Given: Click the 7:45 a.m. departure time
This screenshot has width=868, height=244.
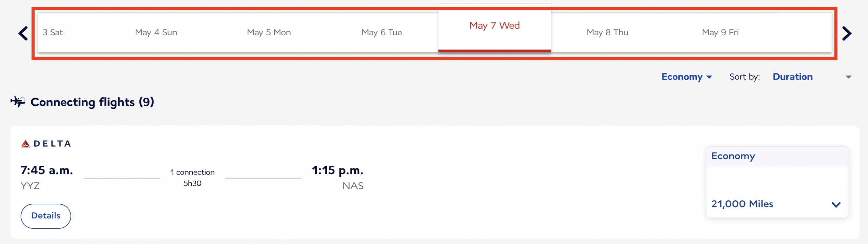Looking at the screenshot, I should pos(47,170).
